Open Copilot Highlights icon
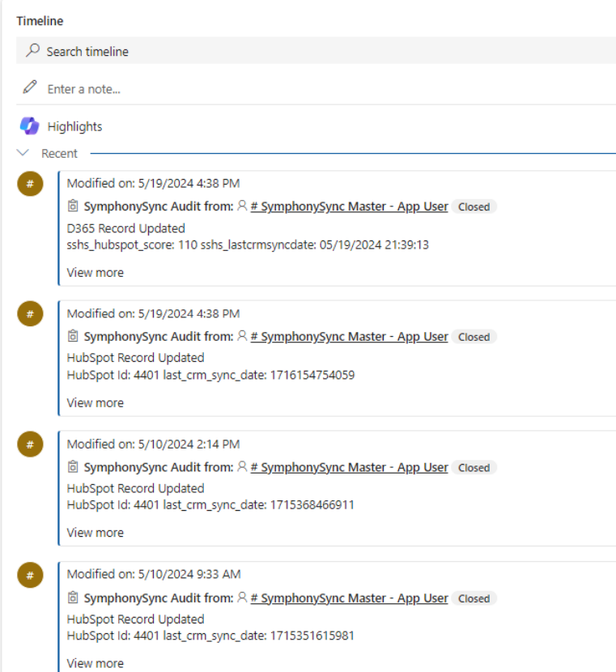Screen dimensions: 616x672 [x=30, y=126]
